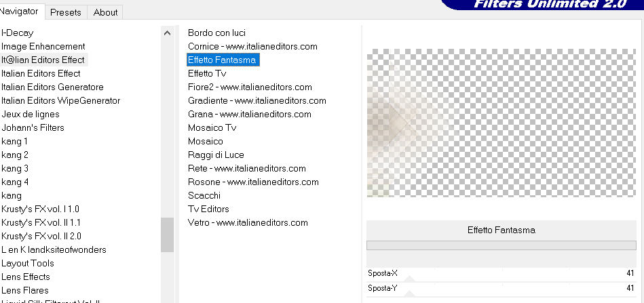Image resolution: width=644 pixels, height=303 pixels.
Task: Open the About tab
Action: [x=105, y=12]
